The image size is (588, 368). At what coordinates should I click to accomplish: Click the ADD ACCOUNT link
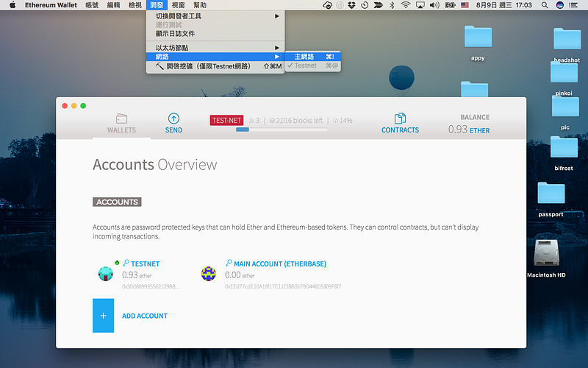coord(145,316)
